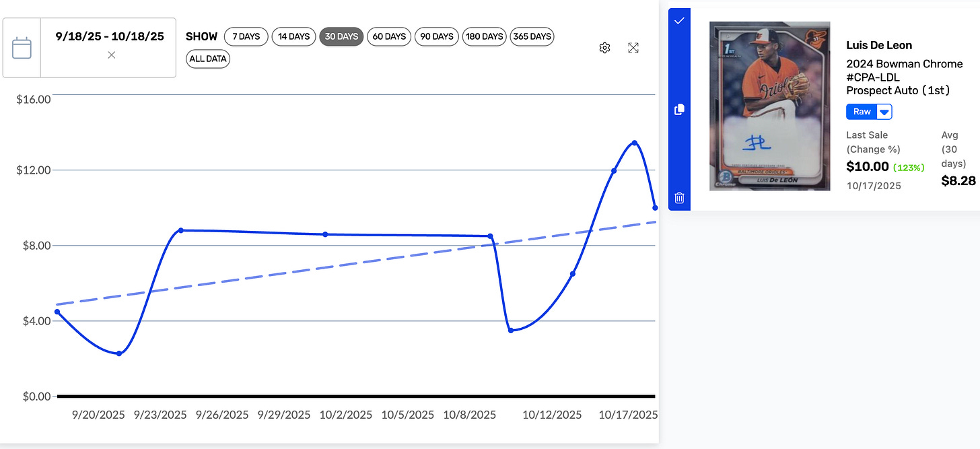Click the 10/17/2025 last sale date
This screenshot has height=449, width=980.
pos(874,185)
